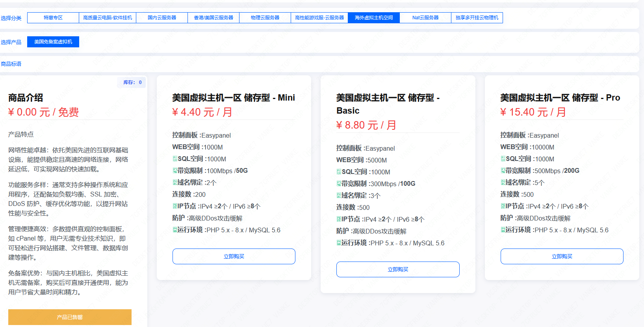Viewport: 644px width, 327px height.
Task: Select the 独享多开挂云物理机 tab
Action: [x=477, y=18]
